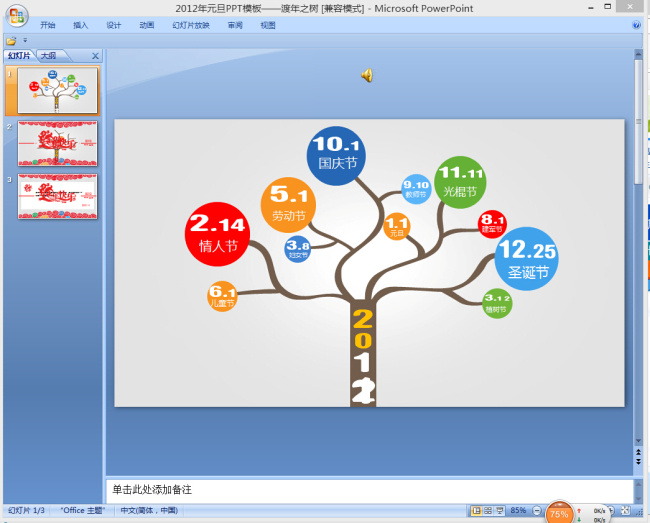Select the small 9.10 教师节 circle
Screen dimensions: 650x523
tap(416, 189)
